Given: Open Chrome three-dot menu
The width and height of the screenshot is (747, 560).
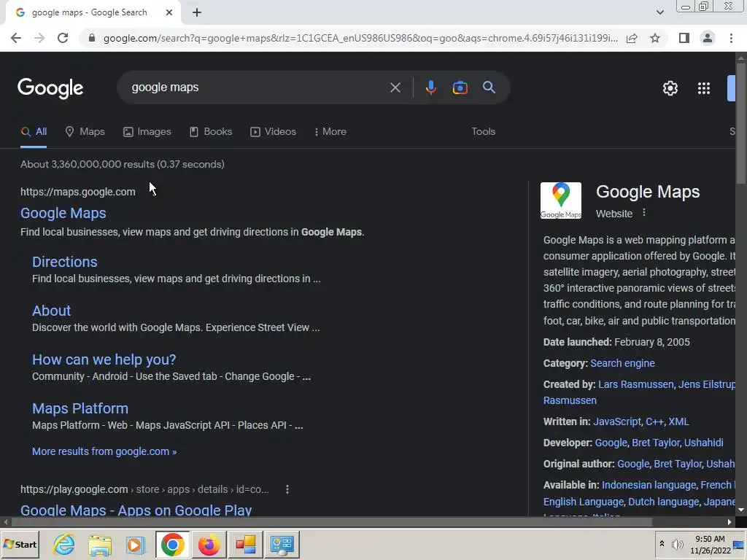Looking at the screenshot, I should pos(731,38).
